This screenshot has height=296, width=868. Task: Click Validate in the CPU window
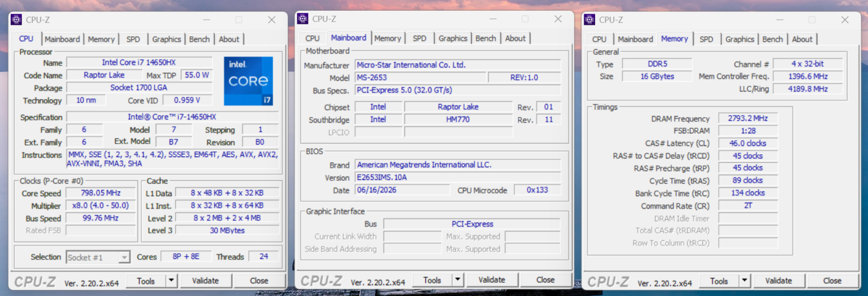(x=205, y=281)
